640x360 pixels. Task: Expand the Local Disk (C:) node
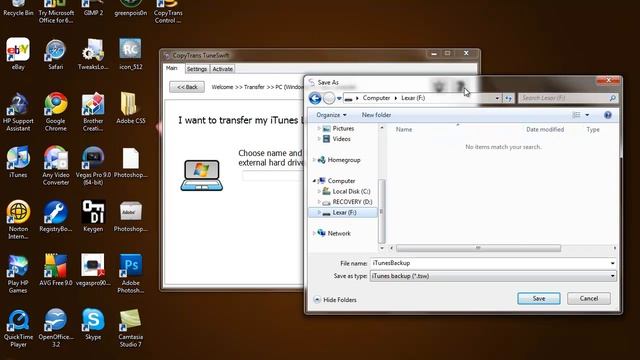(319, 191)
